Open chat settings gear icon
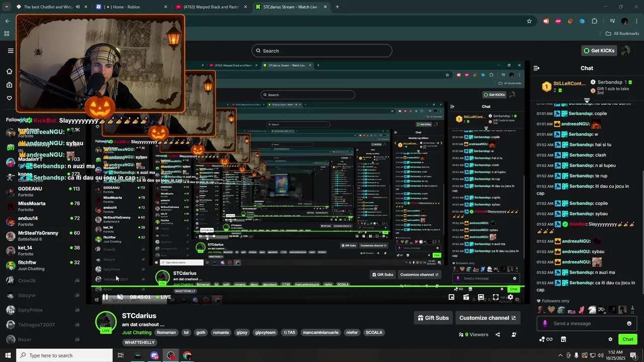The image size is (644, 362). point(610,339)
